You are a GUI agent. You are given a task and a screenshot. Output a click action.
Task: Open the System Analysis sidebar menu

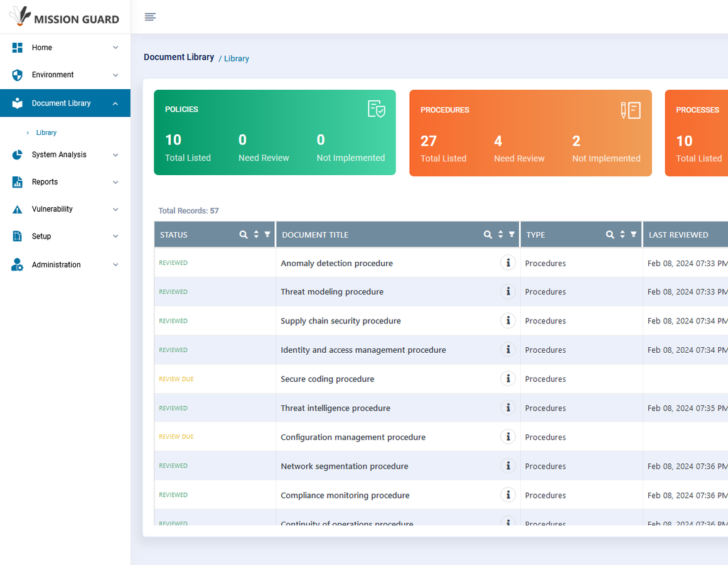65,154
